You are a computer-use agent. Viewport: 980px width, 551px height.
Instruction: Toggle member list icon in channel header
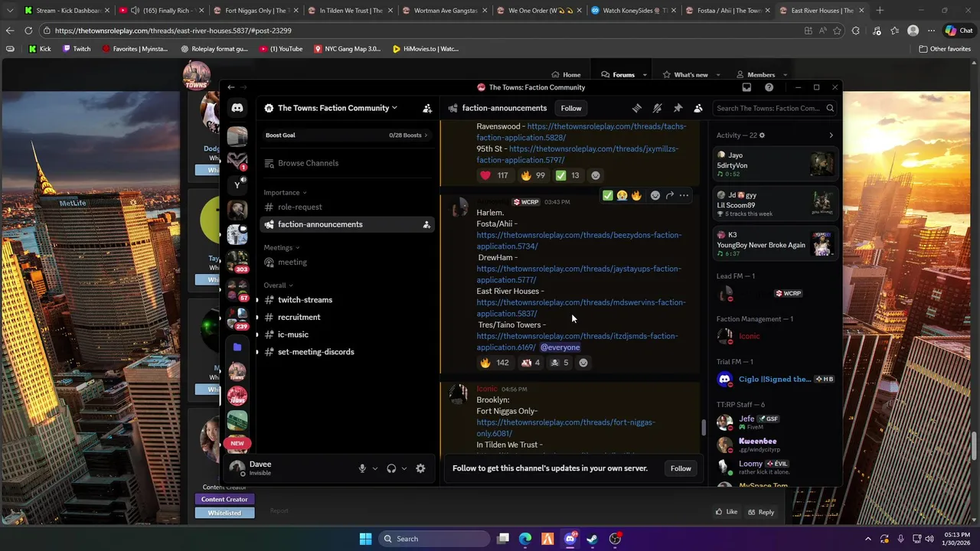click(x=698, y=108)
